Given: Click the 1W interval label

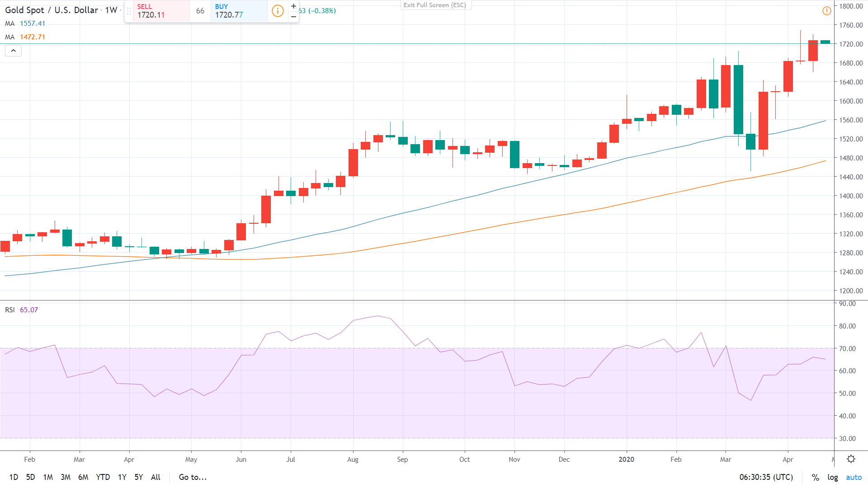Looking at the screenshot, I should click(x=111, y=10).
